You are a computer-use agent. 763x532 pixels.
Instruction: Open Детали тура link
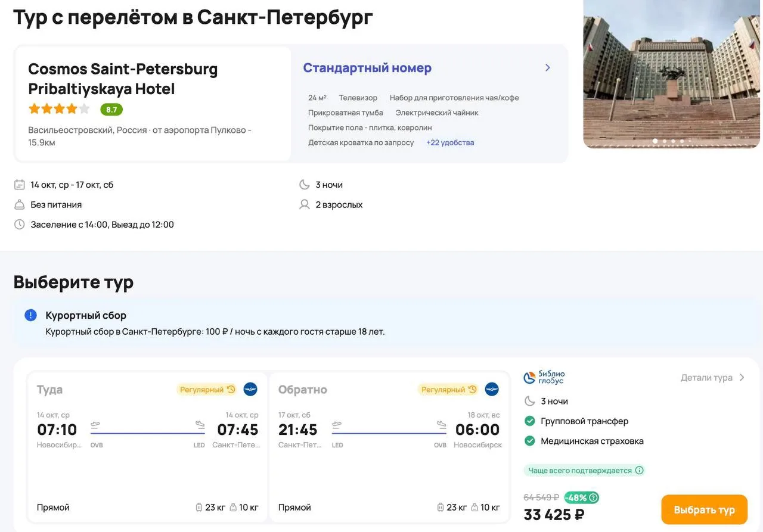713,378
